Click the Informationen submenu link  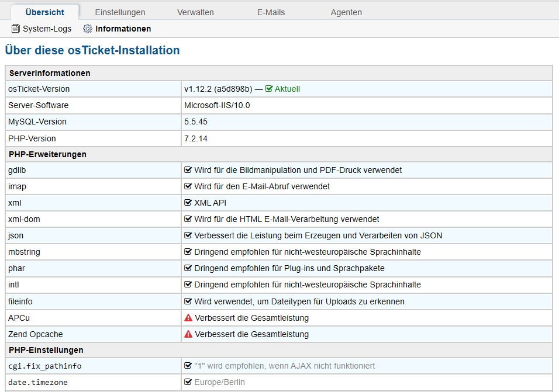[x=123, y=29]
